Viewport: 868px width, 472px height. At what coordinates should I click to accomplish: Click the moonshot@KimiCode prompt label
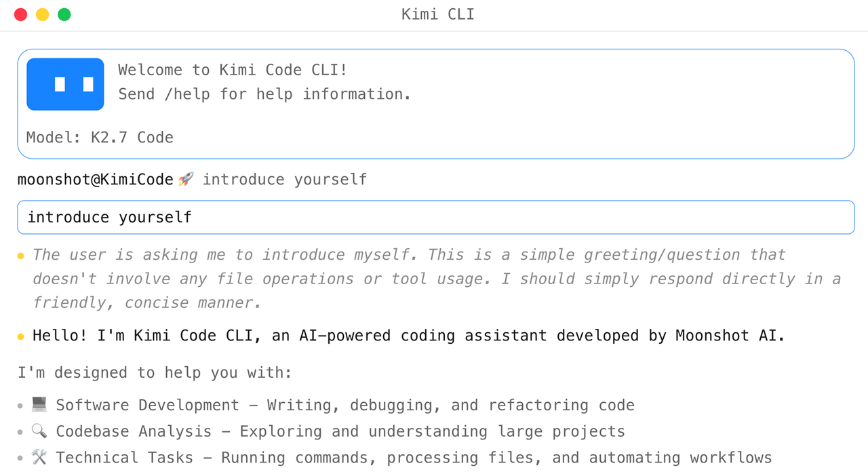coord(96,179)
